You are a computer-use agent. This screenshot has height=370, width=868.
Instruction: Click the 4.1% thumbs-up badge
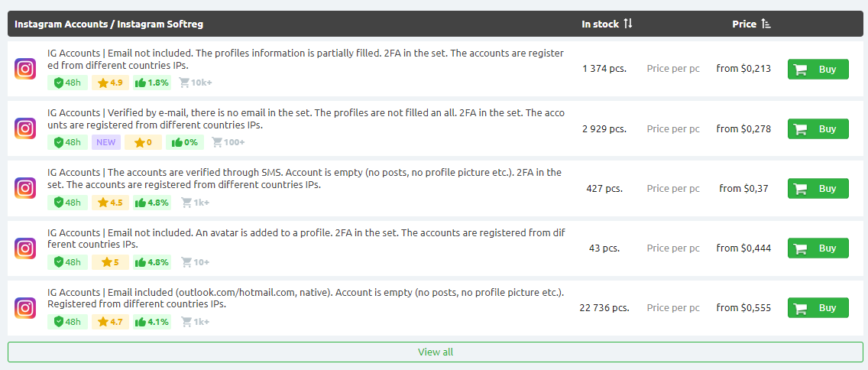point(152,322)
